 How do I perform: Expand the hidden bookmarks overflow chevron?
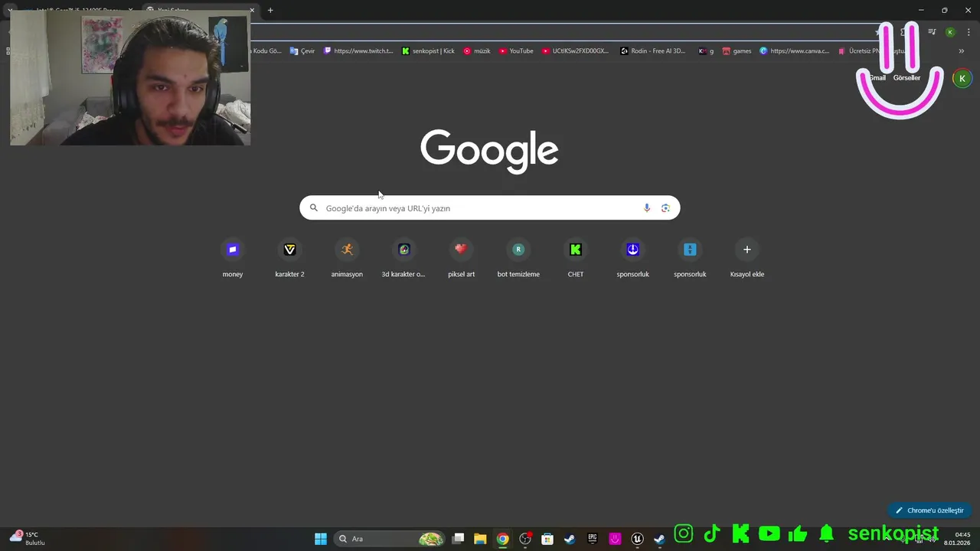[x=962, y=51]
